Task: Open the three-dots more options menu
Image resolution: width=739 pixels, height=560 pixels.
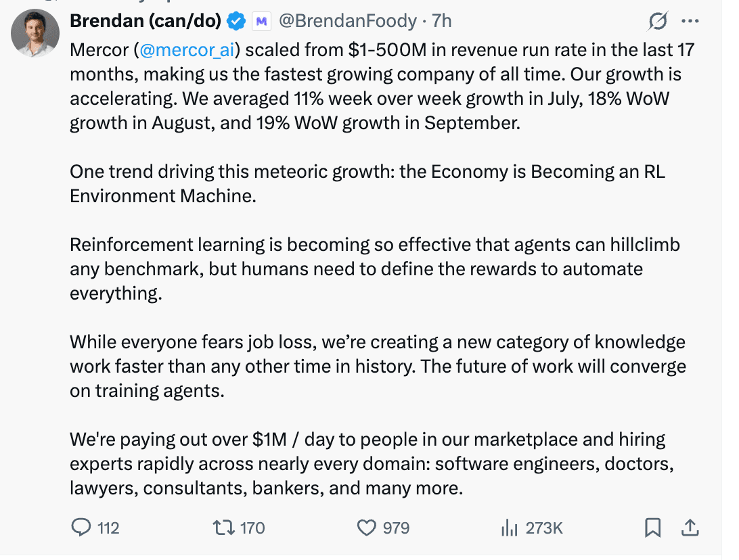Action: click(690, 21)
